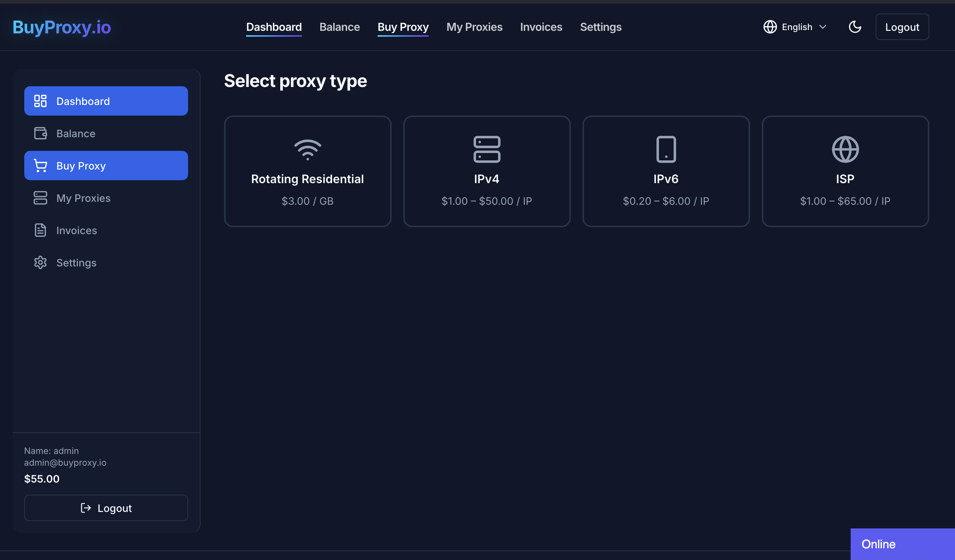
Task: Open the English language dropdown
Action: click(x=797, y=26)
